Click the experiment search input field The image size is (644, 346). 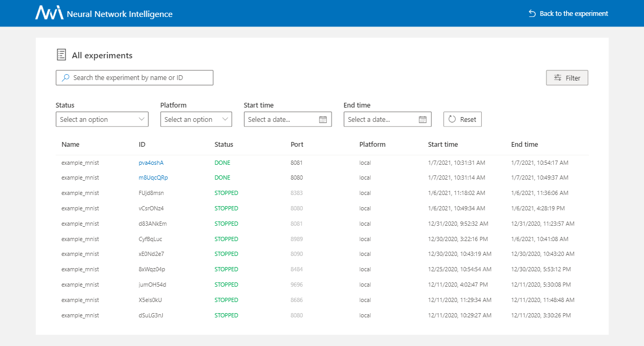134,77
